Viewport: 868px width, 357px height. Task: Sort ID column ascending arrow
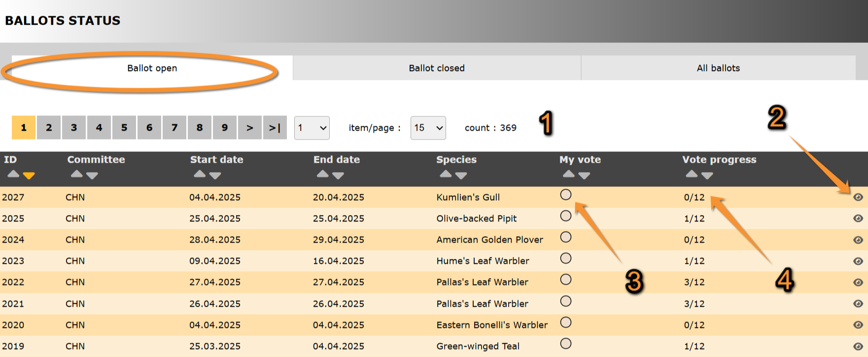tap(13, 174)
